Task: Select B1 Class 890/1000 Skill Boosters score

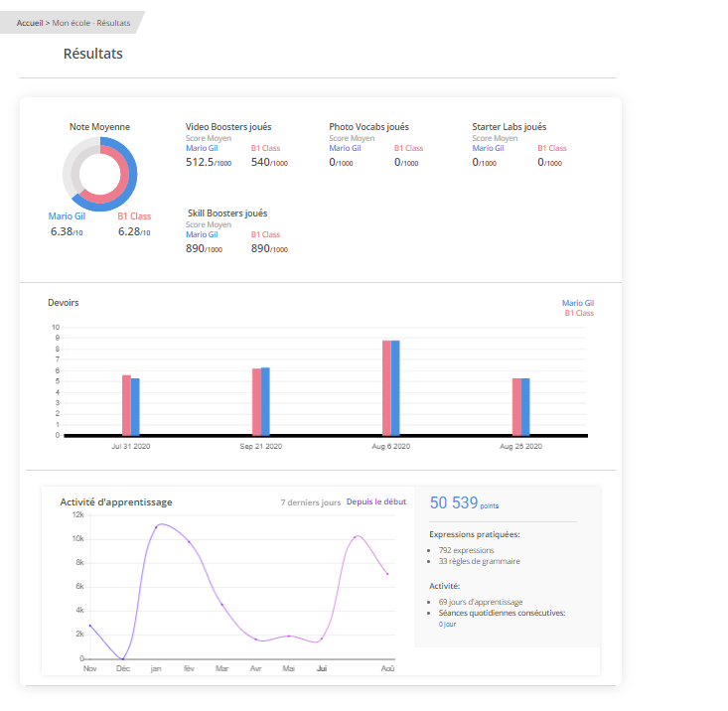Action: pos(269,249)
